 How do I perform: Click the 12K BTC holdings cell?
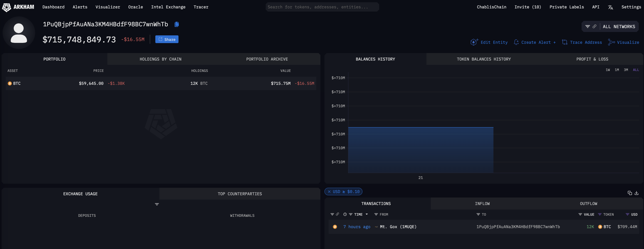(x=199, y=83)
